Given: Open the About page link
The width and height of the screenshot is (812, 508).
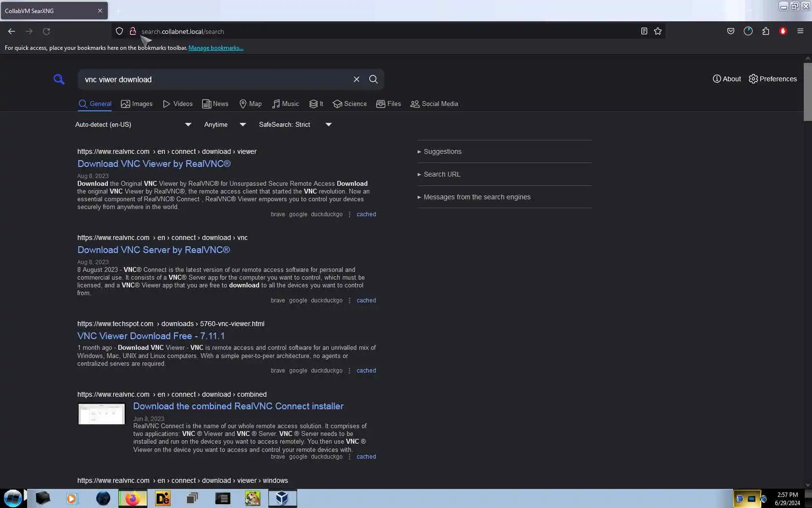Looking at the screenshot, I should tap(726, 79).
